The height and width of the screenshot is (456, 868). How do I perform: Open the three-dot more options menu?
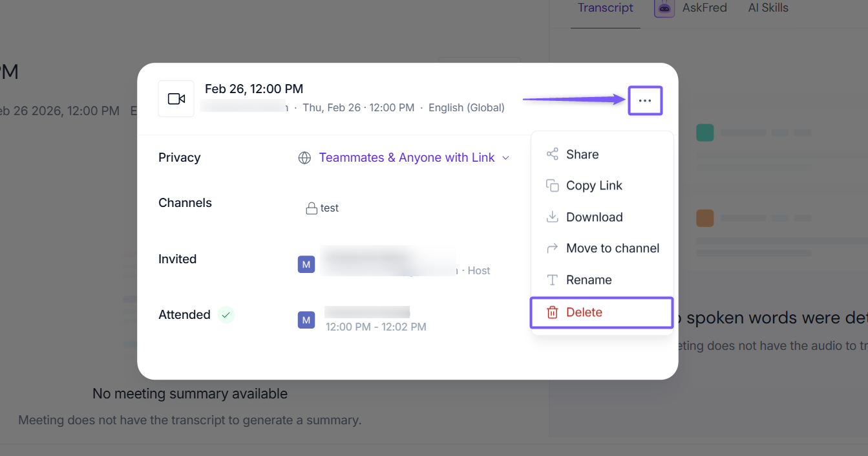pyautogui.click(x=645, y=101)
